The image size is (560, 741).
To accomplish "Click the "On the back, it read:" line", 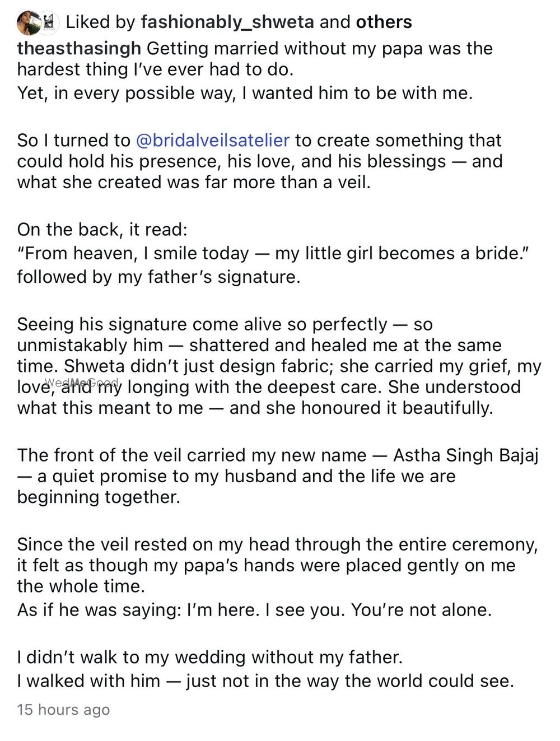I will [x=102, y=230].
